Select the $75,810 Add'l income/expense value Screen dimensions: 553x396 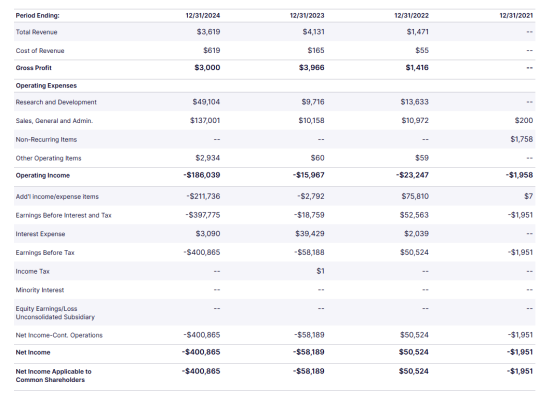(415, 196)
